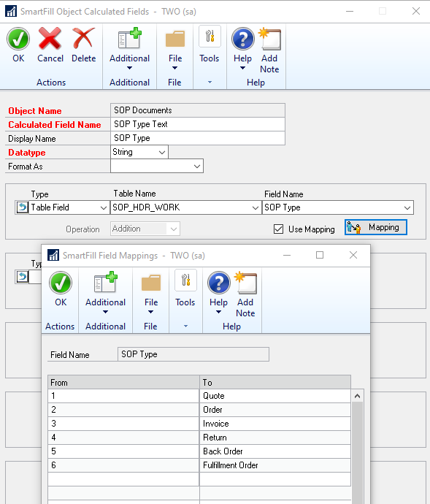Click Add Note in Field Mappings window

(245, 283)
